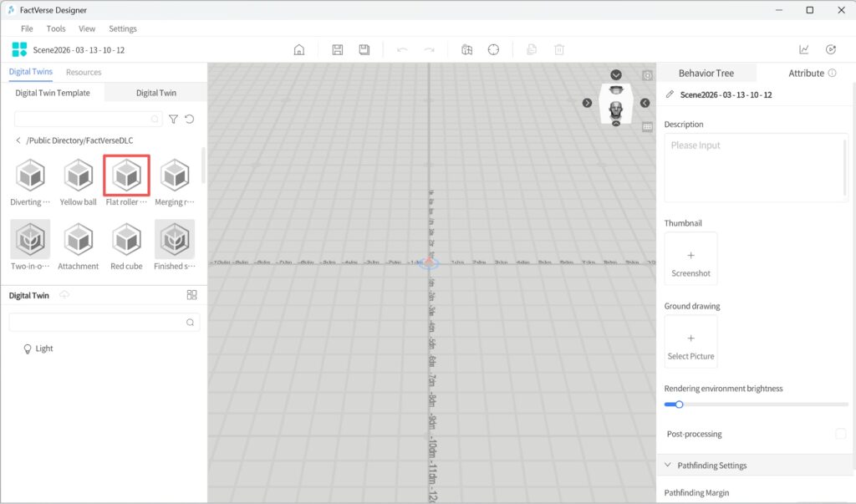This screenshot has width=856, height=504.
Task: Select the Red cube template
Action: (x=126, y=244)
